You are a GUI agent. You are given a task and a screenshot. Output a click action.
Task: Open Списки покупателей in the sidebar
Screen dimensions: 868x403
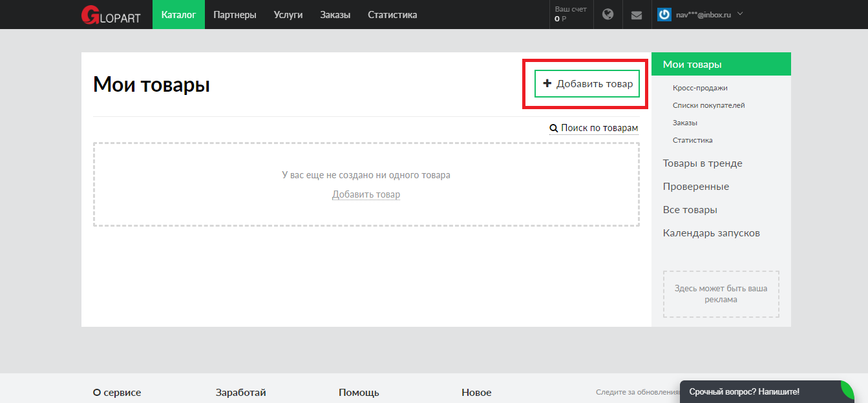(x=708, y=105)
